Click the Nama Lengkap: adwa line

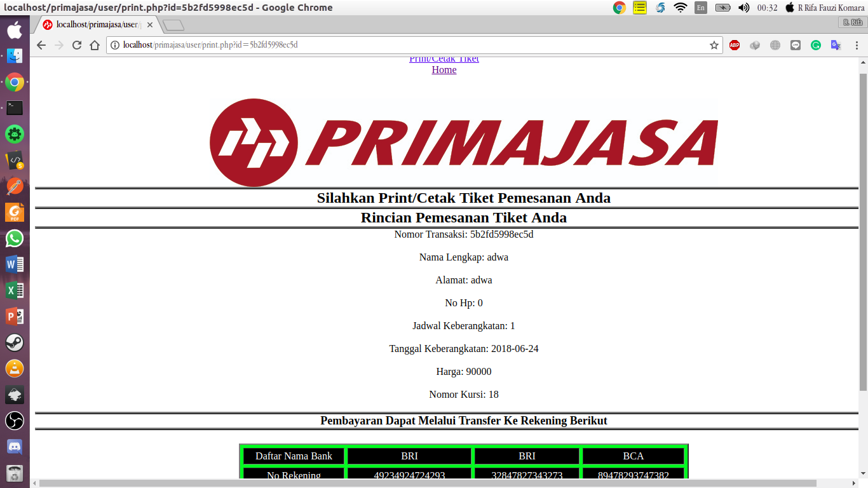click(464, 257)
